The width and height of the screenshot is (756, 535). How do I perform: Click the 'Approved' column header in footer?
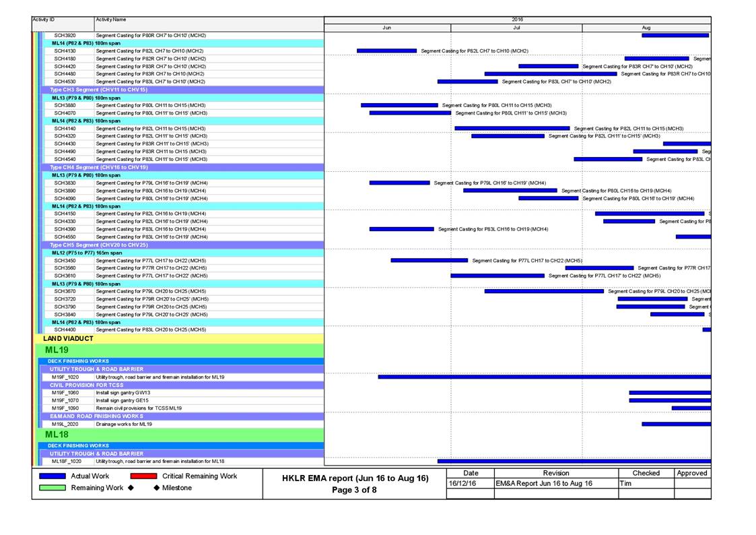pyautogui.click(x=692, y=473)
